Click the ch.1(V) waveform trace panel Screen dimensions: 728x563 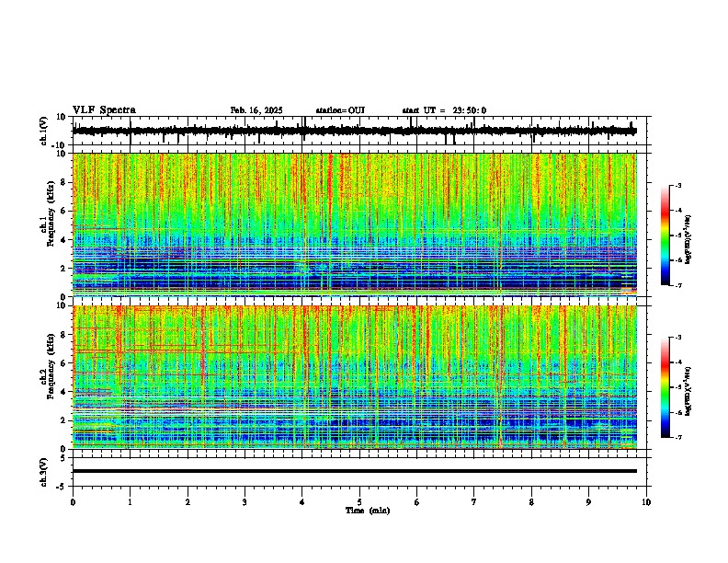point(361,131)
